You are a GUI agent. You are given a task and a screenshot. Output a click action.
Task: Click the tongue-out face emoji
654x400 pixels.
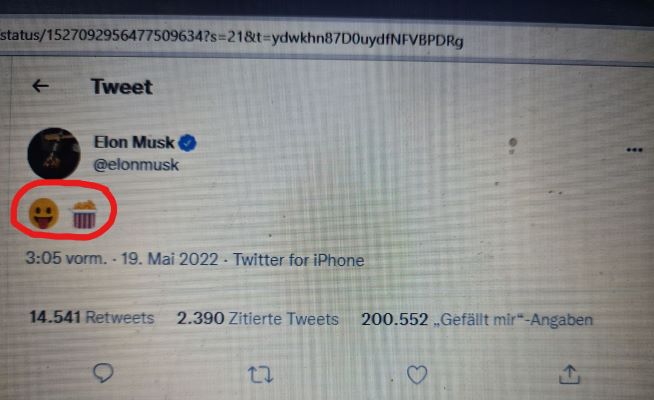click(x=43, y=212)
